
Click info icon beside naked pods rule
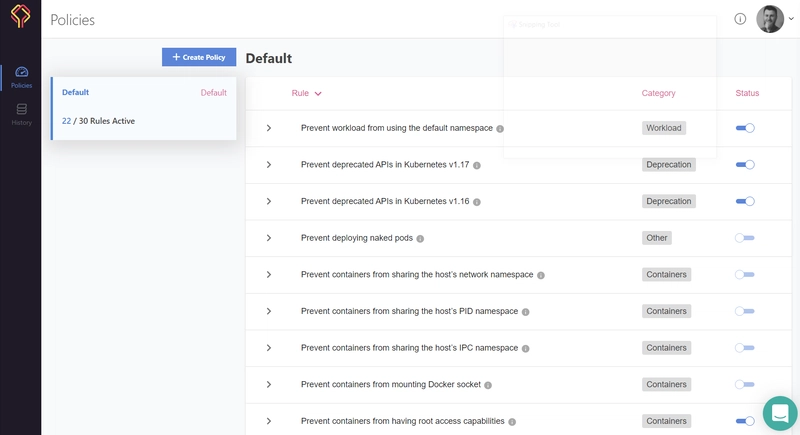coord(420,239)
